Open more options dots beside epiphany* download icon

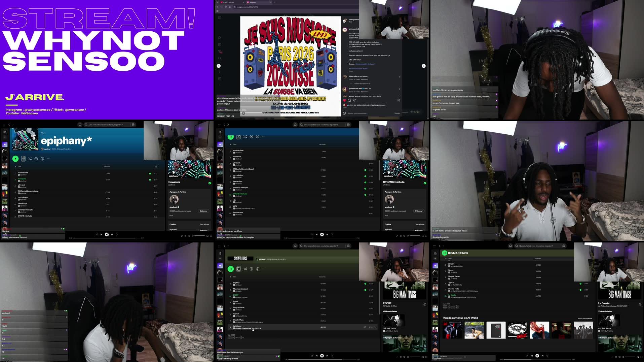pos(49,159)
